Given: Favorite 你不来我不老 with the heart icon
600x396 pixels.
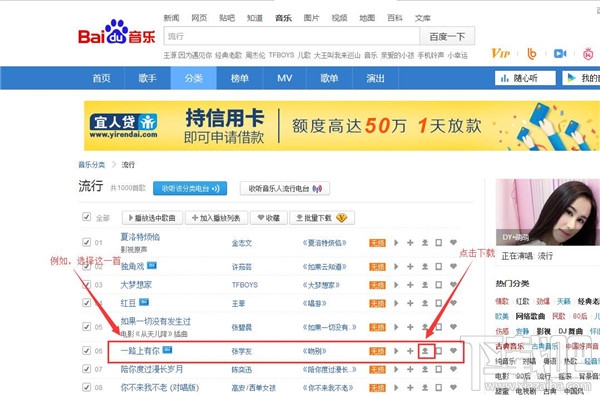Looking at the screenshot, I should click(453, 387).
